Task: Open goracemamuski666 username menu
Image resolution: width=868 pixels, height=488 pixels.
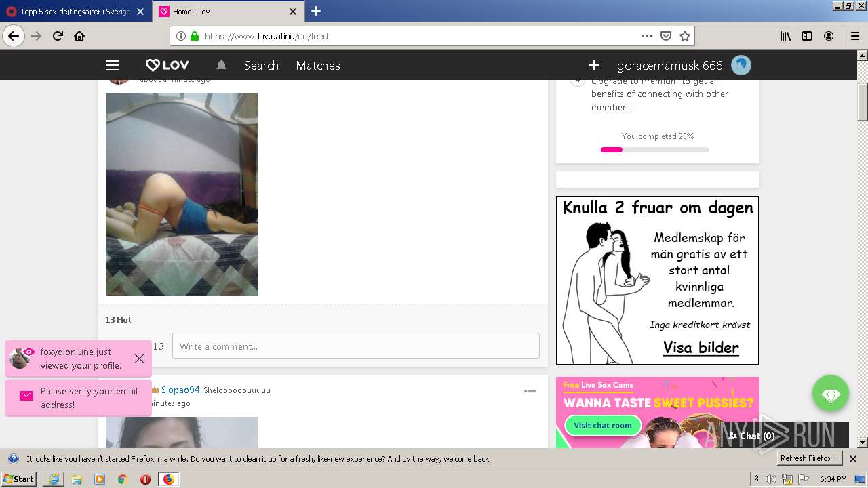Action: [670, 66]
